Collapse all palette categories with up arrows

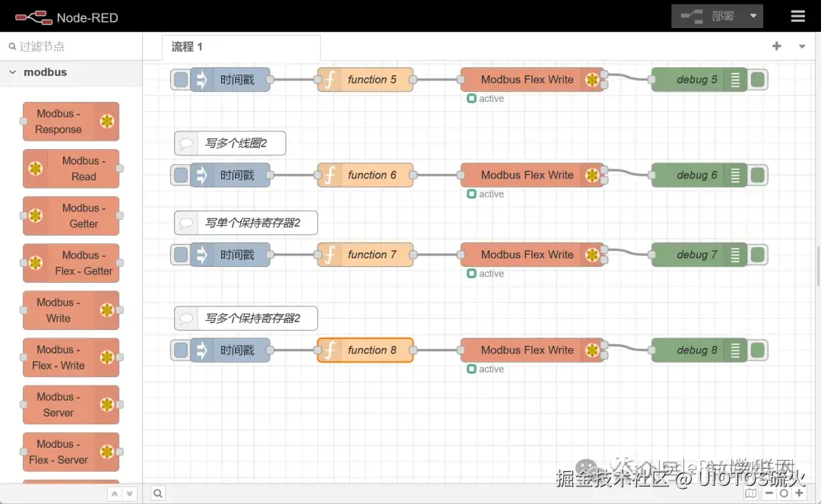[x=115, y=493]
